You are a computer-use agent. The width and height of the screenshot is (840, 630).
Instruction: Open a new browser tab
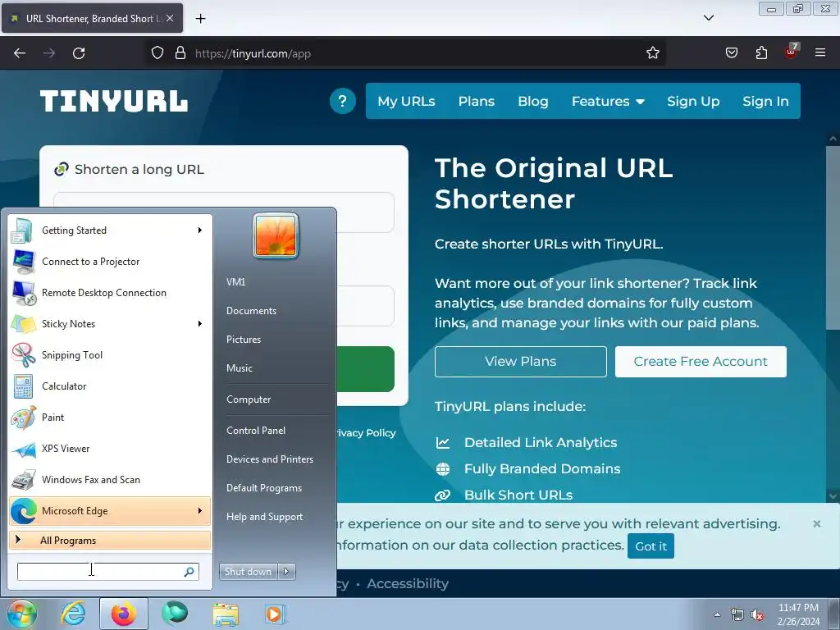(x=200, y=19)
